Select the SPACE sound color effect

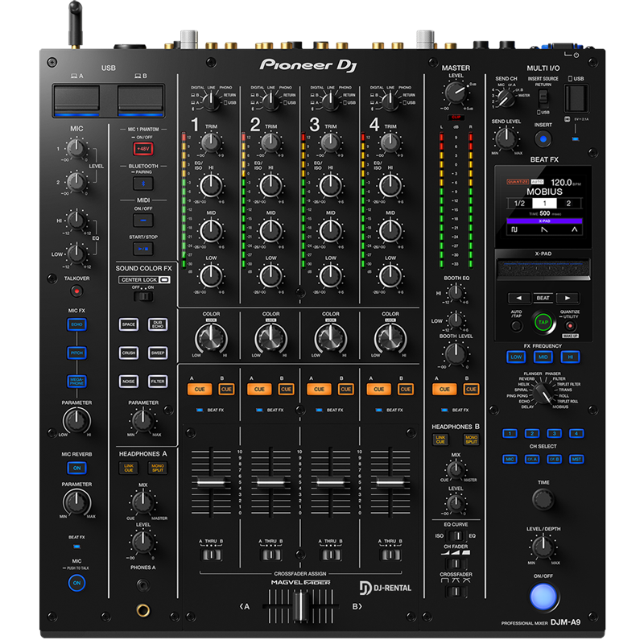(x=129, y=324)
